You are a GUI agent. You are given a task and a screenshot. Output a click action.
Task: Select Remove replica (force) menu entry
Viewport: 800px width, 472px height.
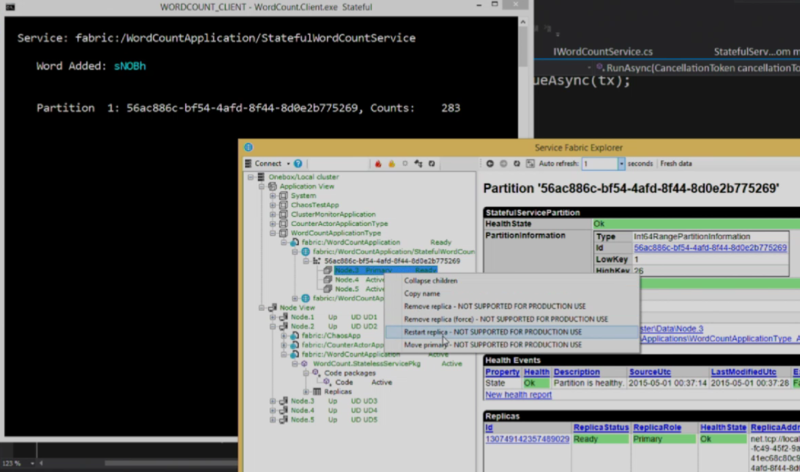512,319
